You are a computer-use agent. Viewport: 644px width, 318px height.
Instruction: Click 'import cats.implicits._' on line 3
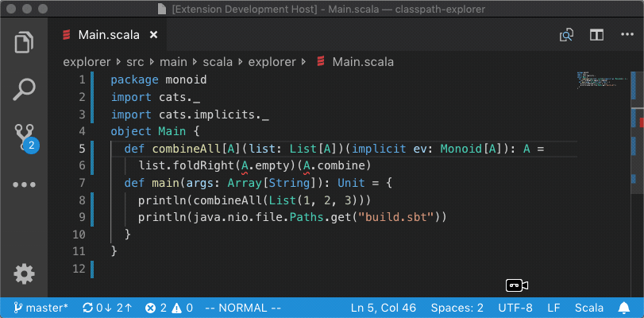[x=190, y=114]
